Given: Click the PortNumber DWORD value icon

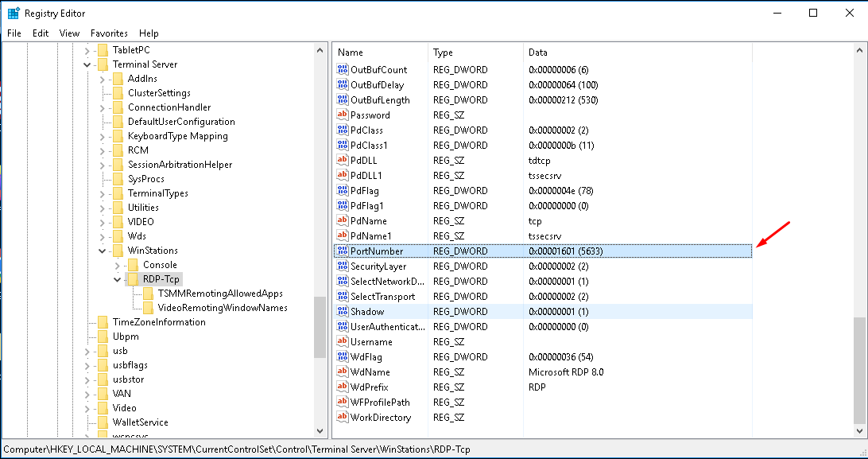Looking at the screenshot, I should (343, 251).
